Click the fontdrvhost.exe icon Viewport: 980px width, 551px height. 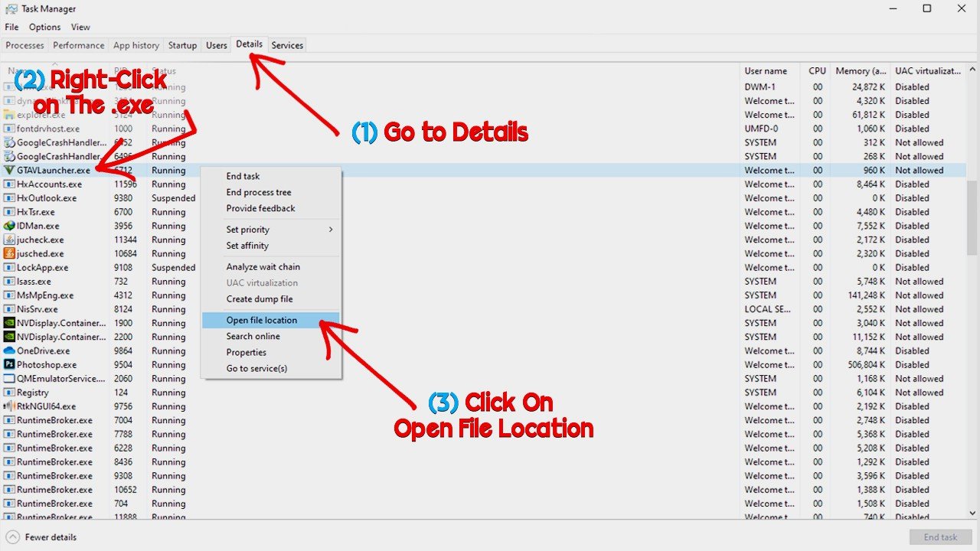click(x=10, y=129)
